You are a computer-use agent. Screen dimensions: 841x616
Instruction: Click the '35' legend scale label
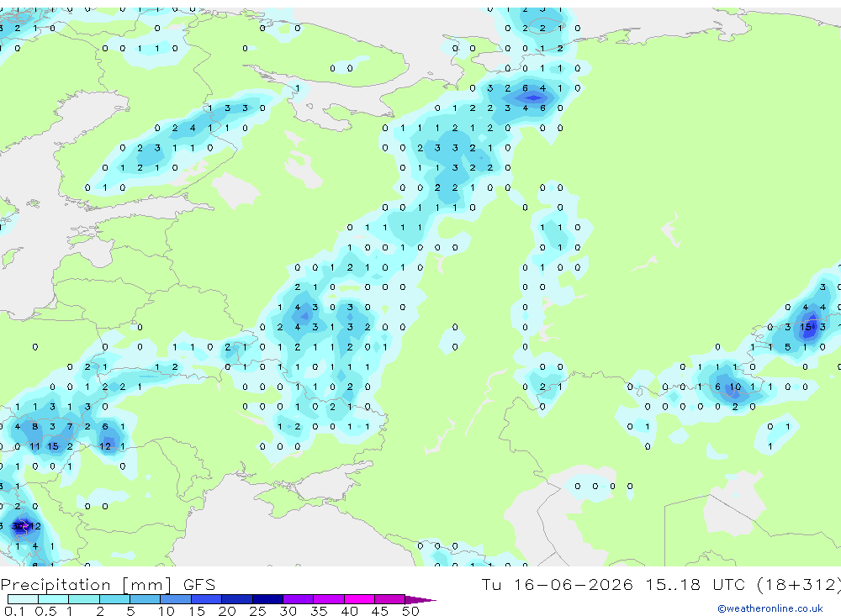[319, 611]
